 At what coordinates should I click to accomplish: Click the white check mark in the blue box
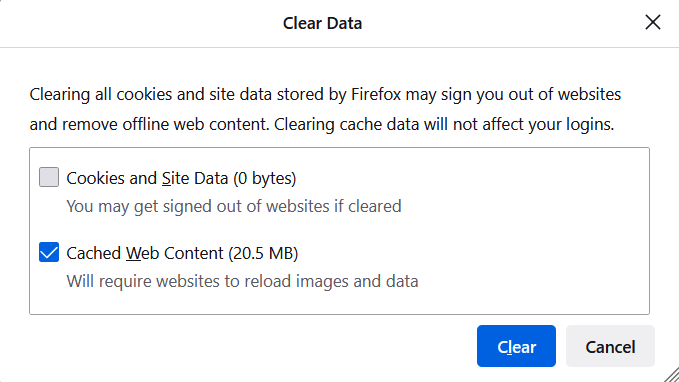tap(49, 252)
